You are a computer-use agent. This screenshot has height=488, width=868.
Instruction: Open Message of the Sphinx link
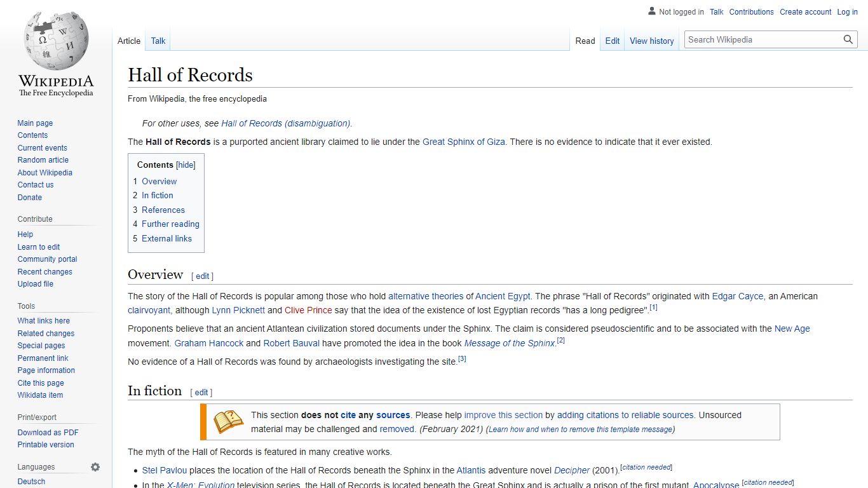[510, 343]
